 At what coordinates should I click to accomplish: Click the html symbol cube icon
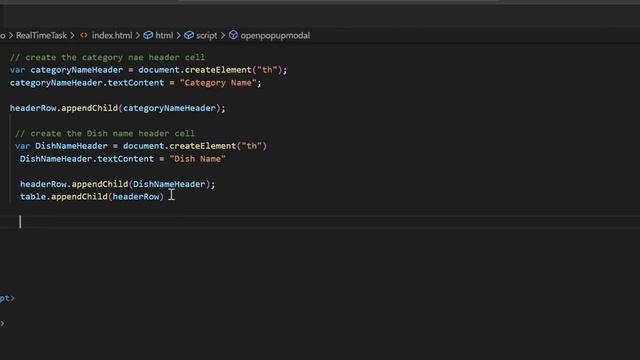pos(148,36)
